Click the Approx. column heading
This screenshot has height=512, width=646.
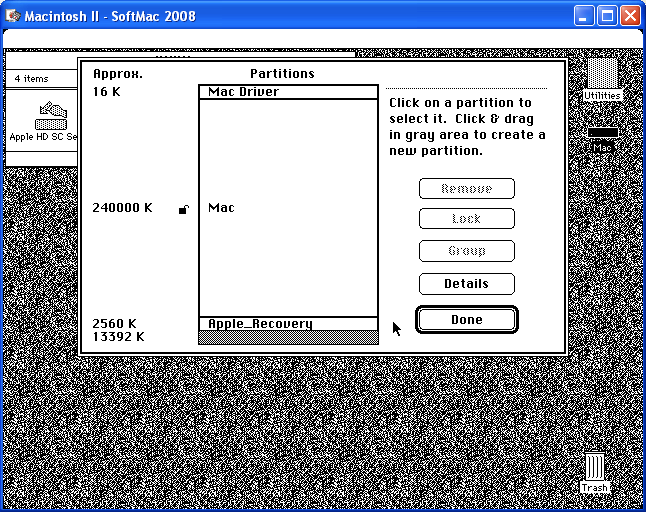coord(118,74)
